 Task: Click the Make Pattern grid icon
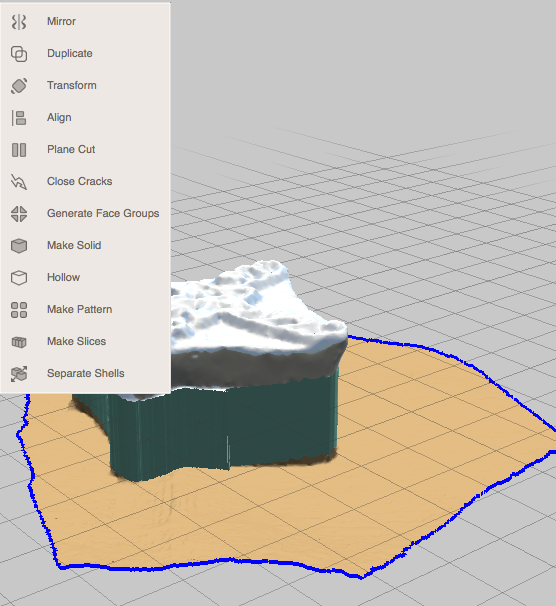tap(19, 310)
